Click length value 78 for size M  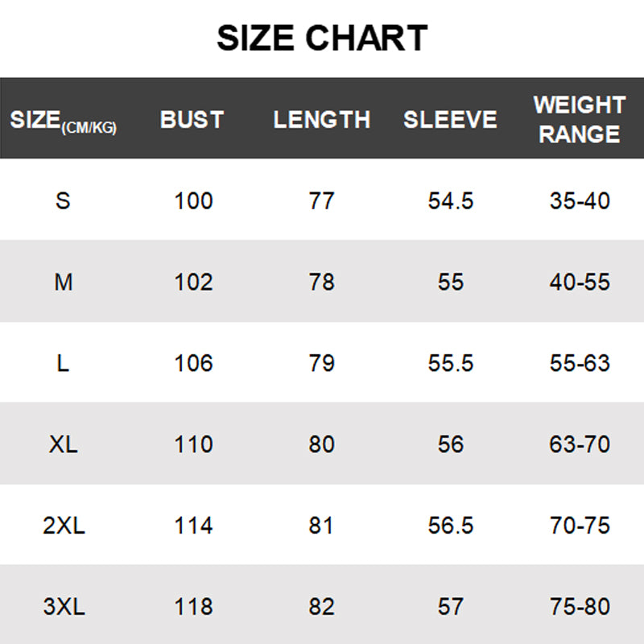321,283
